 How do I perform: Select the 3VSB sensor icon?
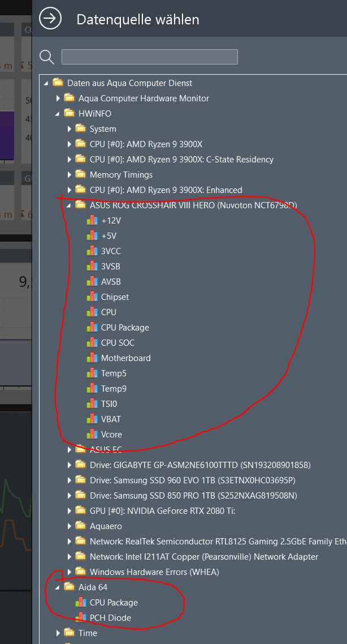click(92, 266)
